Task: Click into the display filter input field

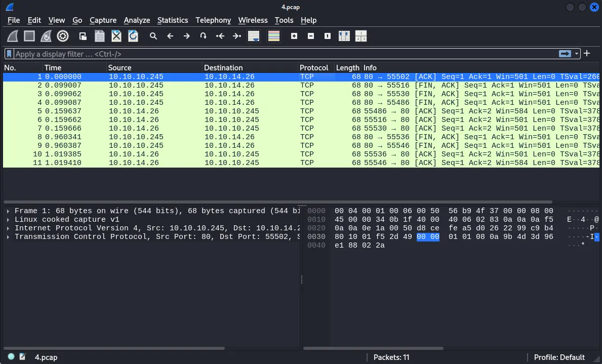Action: pyautogui.click(x=284, y=54)
